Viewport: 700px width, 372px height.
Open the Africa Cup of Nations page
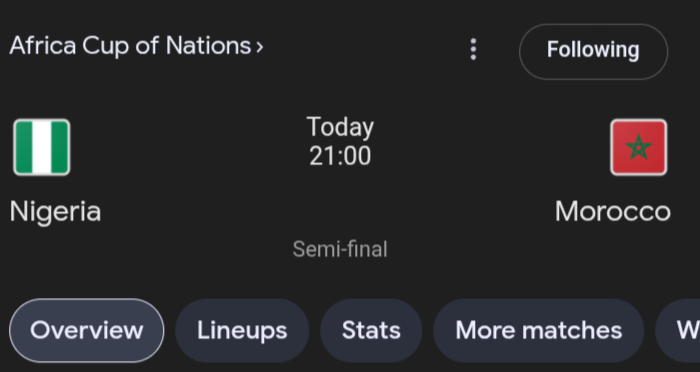137,46
